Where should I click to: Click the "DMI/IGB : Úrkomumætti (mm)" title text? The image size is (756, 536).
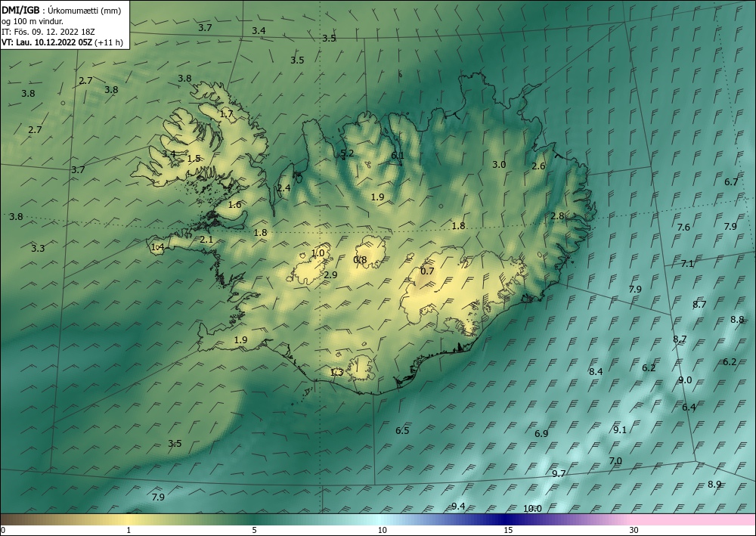[61, 10]
